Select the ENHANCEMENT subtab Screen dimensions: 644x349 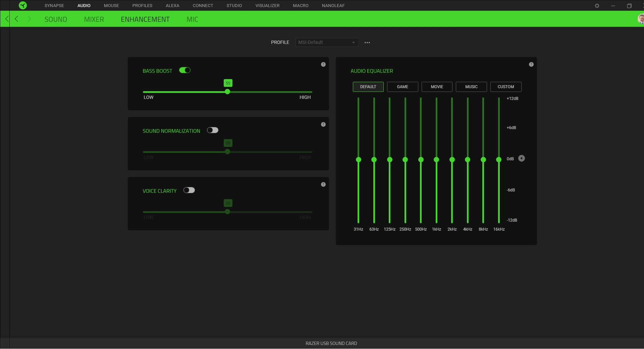pyautogui.click(x=145, y=19)
